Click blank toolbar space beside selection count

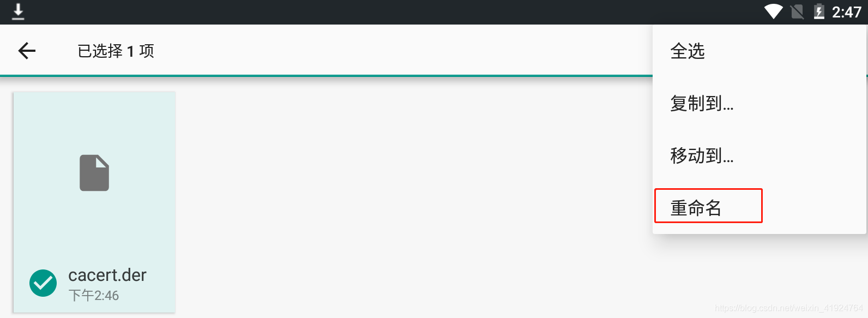[403, 51]
